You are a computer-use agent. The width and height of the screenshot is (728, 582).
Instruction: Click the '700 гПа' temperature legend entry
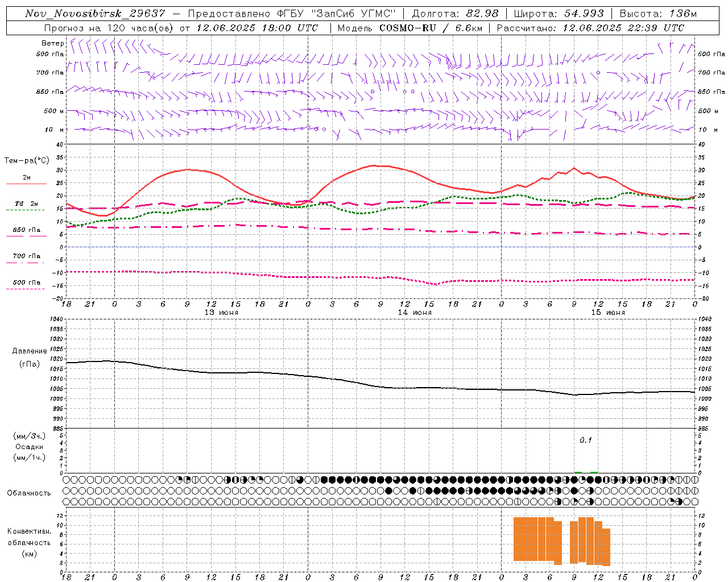27,256
